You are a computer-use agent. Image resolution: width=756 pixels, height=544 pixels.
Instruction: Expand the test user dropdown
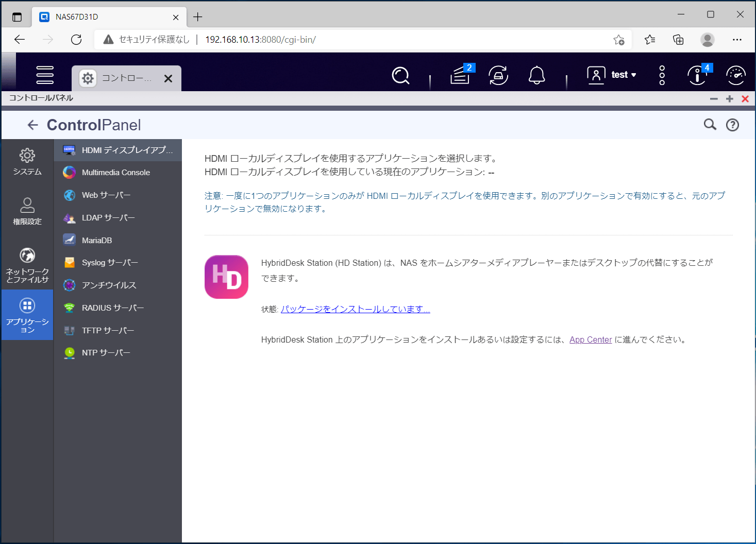coord(624,75)
